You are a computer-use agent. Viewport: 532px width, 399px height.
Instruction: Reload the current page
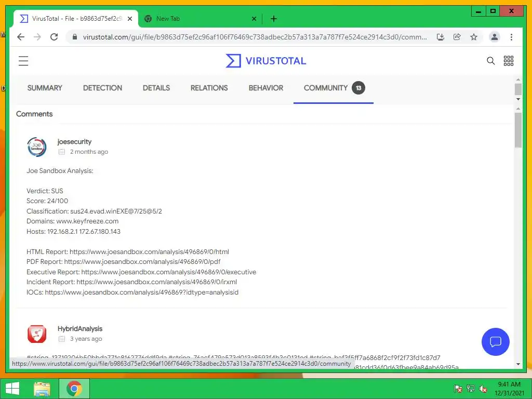coord(54,37)
